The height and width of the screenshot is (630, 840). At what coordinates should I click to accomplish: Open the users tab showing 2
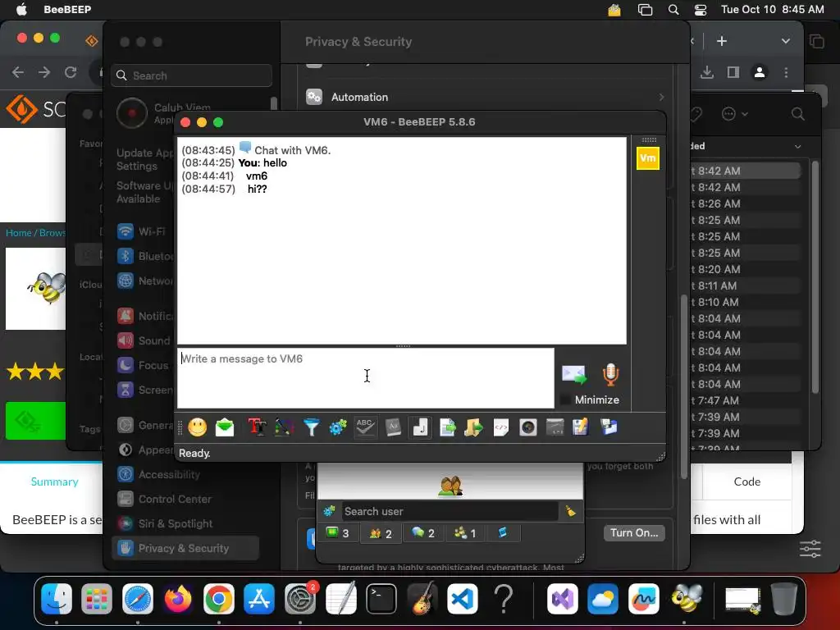(381, 533)
